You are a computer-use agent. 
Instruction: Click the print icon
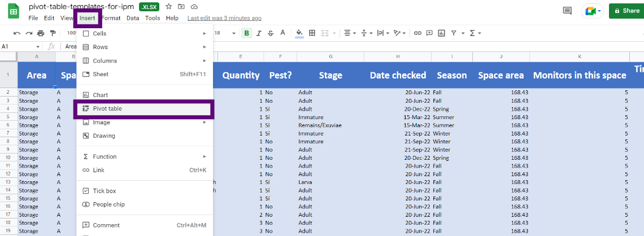tap(41, 33)
